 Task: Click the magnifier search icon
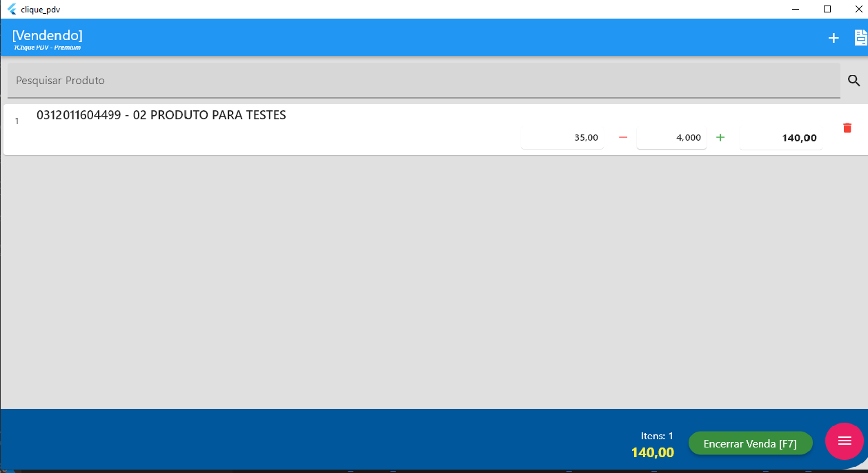854,81
